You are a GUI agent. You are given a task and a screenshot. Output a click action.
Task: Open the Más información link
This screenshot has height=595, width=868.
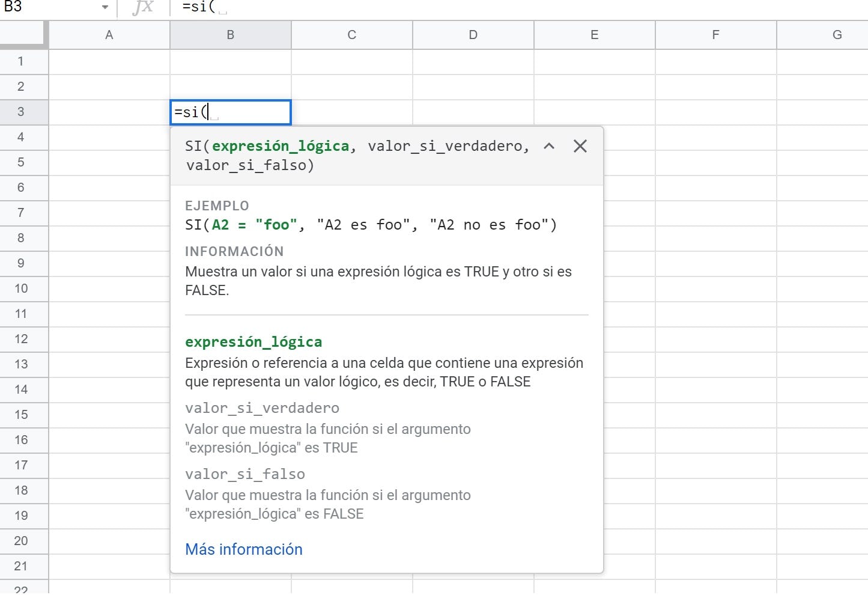pyautogui.click(x=243, y=549)
